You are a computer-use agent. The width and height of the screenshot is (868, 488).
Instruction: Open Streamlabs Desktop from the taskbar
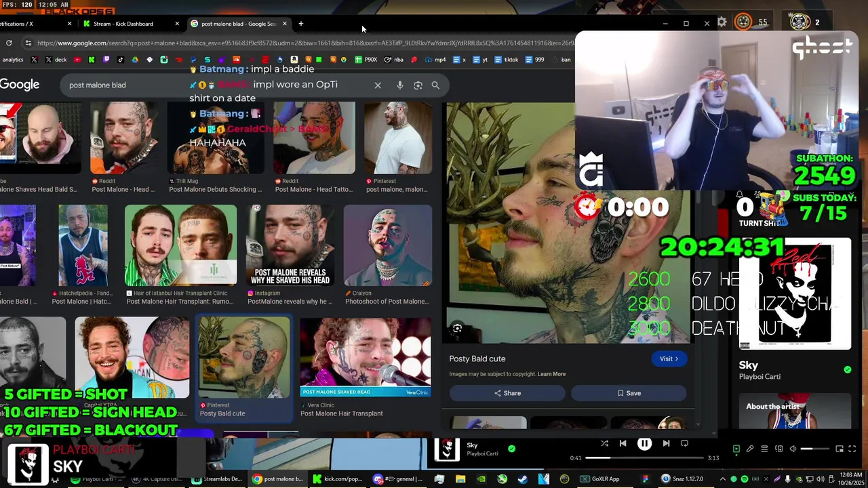coord(217,479)
